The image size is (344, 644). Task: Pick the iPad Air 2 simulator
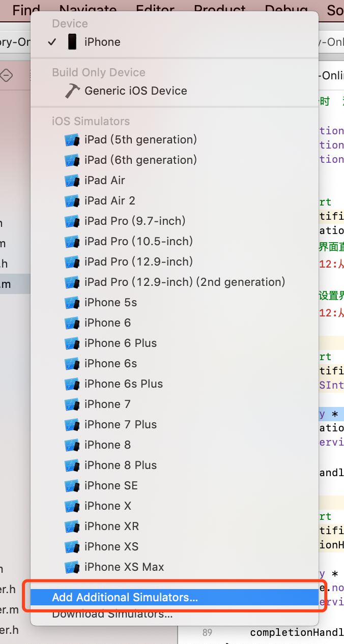click(x=175, y=200)
